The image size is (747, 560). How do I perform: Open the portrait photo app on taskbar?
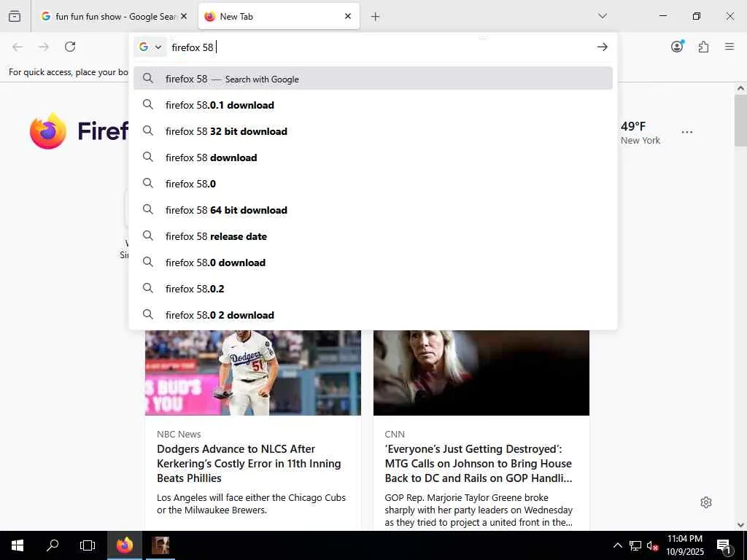[x=160, y=545]
